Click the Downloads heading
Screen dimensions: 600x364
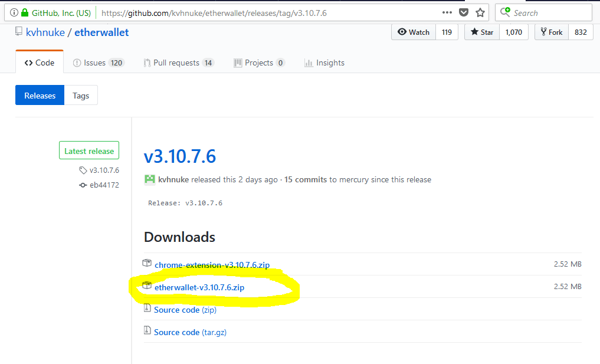click(179, 237)
